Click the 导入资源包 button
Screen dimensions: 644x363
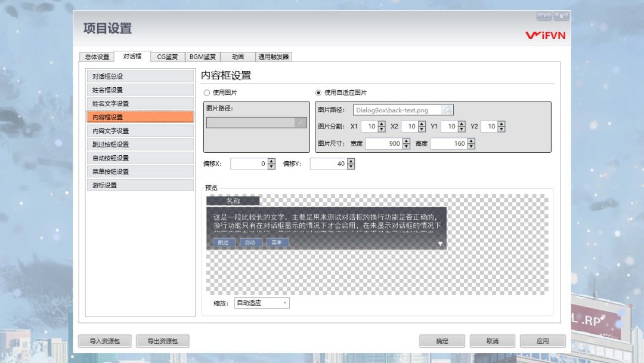[x=105, y=340]
